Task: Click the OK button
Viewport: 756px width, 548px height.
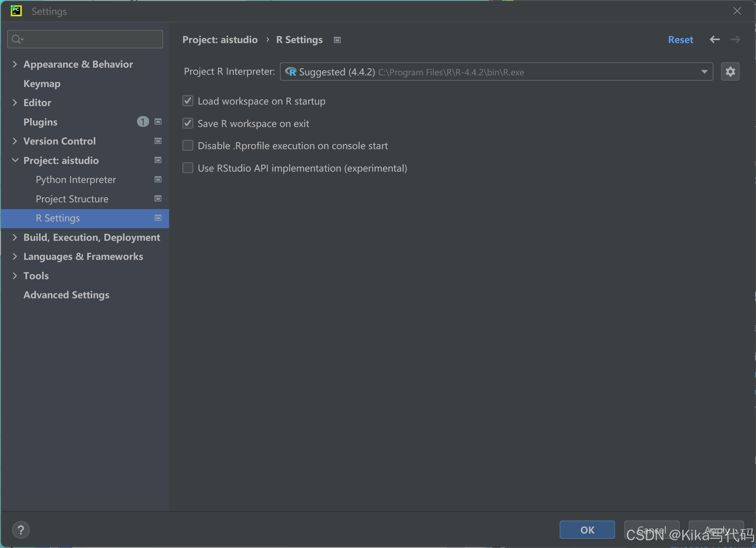Action: (x=587, y=530)
